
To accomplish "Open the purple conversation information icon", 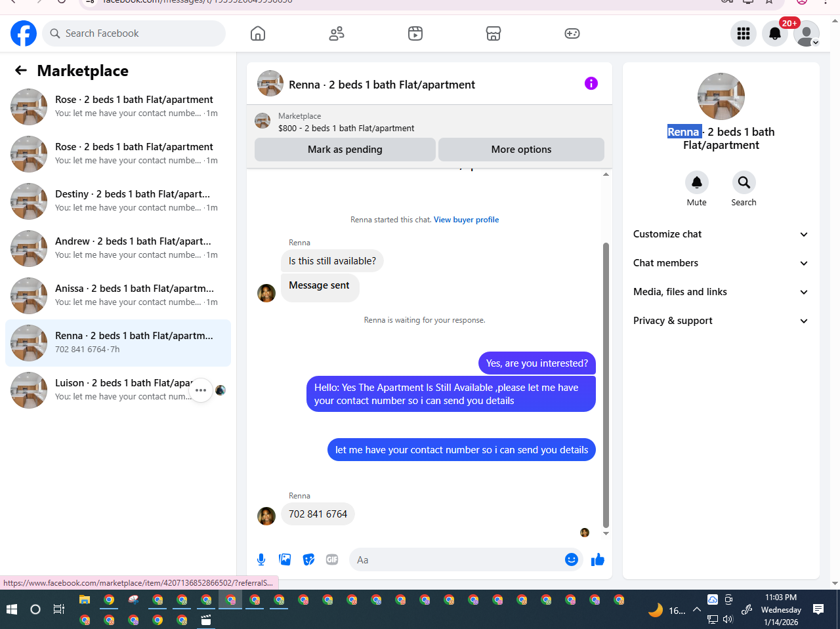I will tap(591, 83).
